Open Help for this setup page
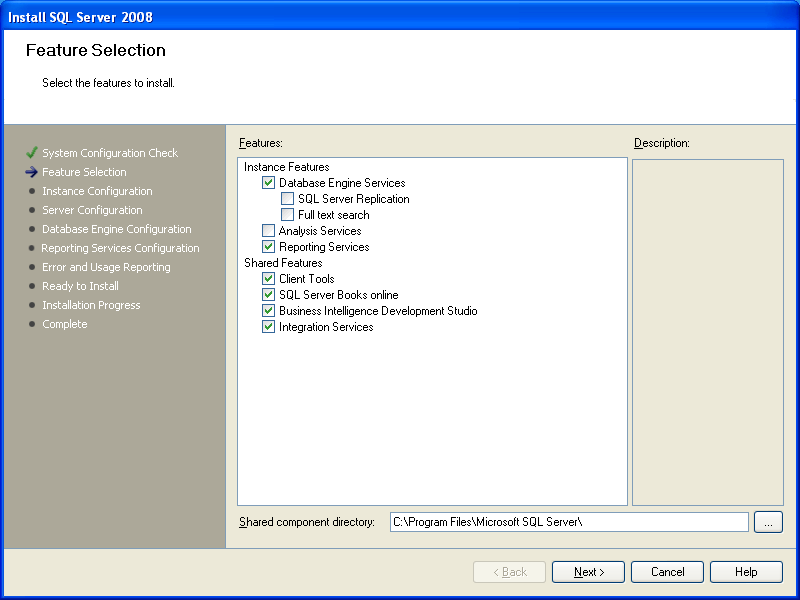This screenshot has height=600, width=800. pos(746,572)
